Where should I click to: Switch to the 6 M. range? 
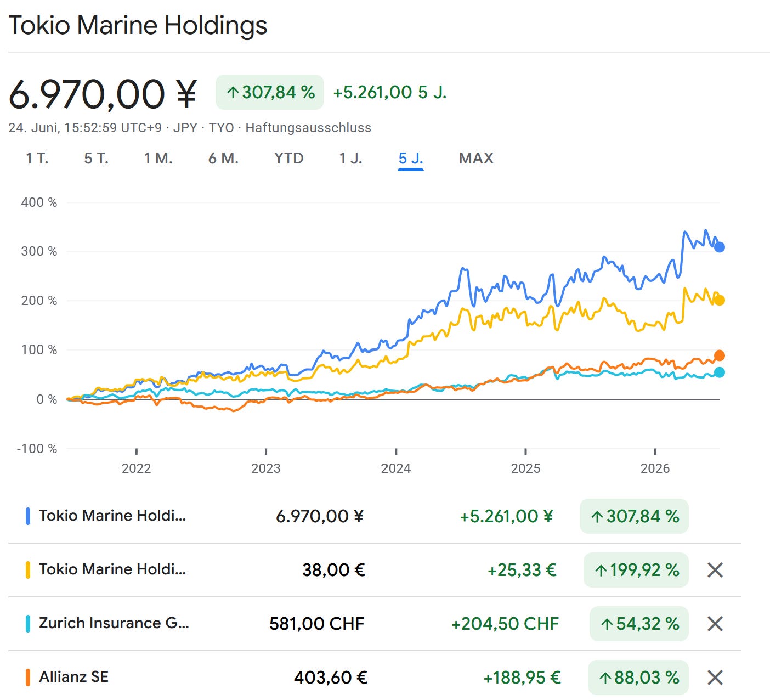[223, 159]
